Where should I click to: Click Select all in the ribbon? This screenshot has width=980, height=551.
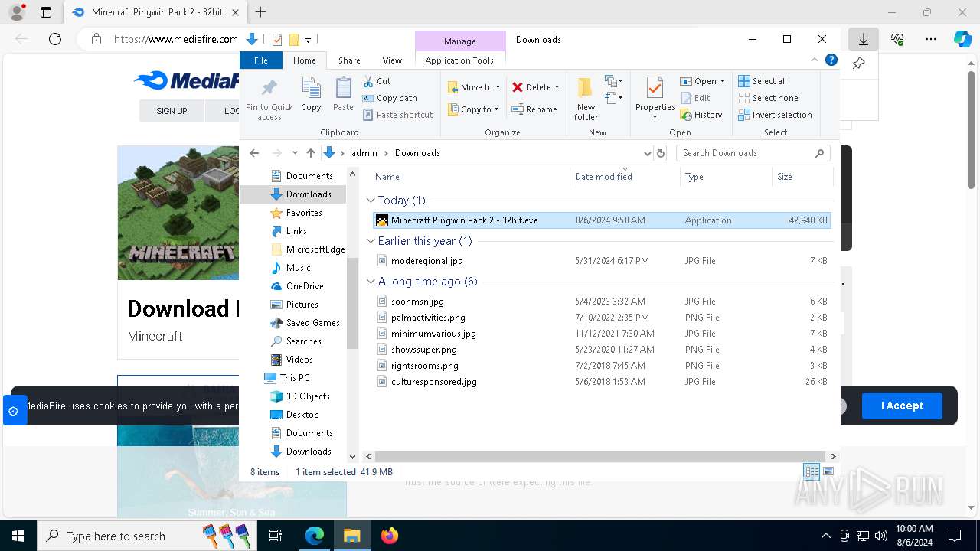point(763,81)
